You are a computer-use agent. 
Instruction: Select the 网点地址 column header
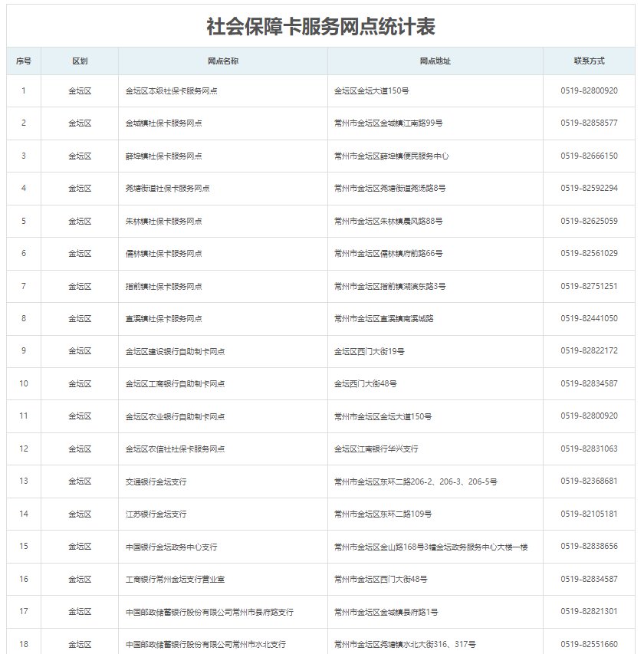click(435, 61)
